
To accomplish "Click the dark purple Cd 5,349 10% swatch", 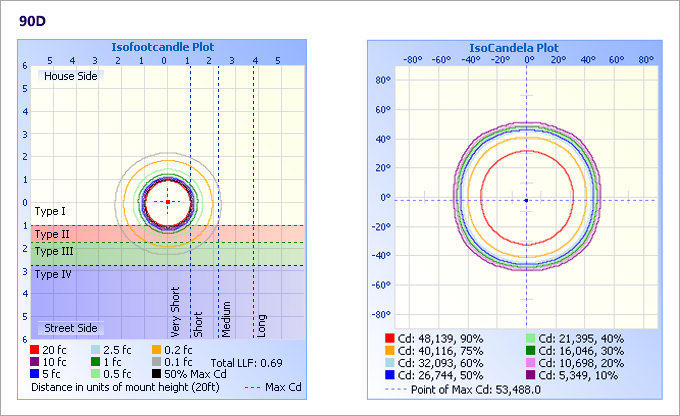I will (532, 377).
